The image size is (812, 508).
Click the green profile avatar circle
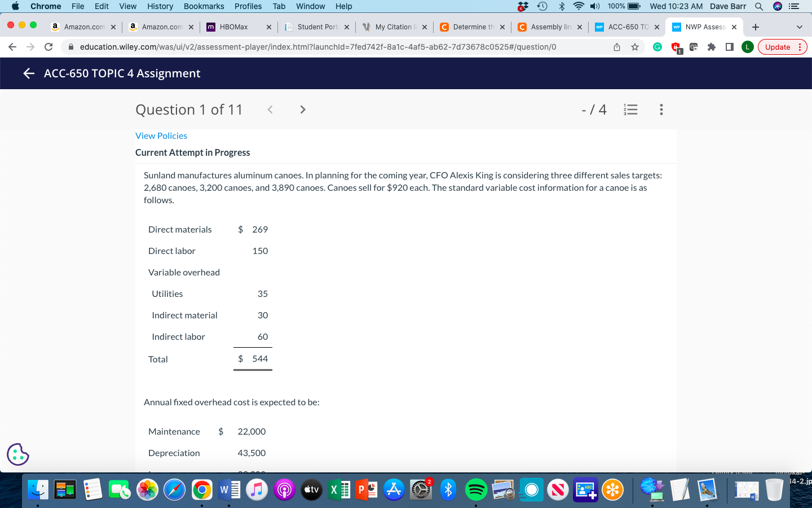747,47
